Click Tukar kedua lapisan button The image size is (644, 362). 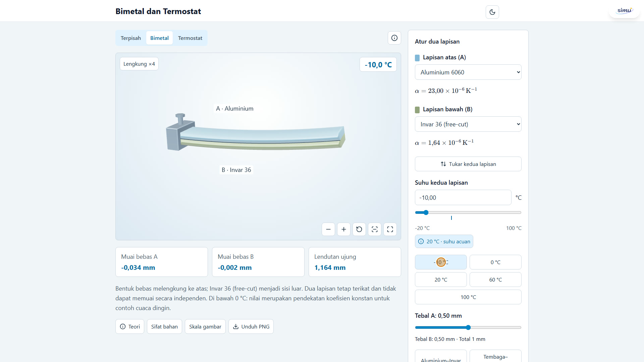click(x=468, y=164)
